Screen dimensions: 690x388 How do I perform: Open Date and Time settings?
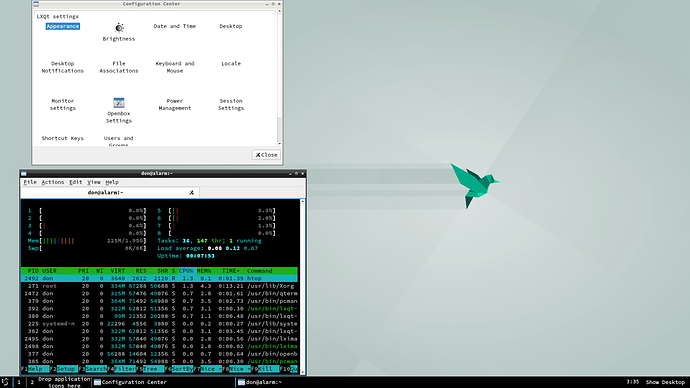pyautogui.click(x=175, y=26)
